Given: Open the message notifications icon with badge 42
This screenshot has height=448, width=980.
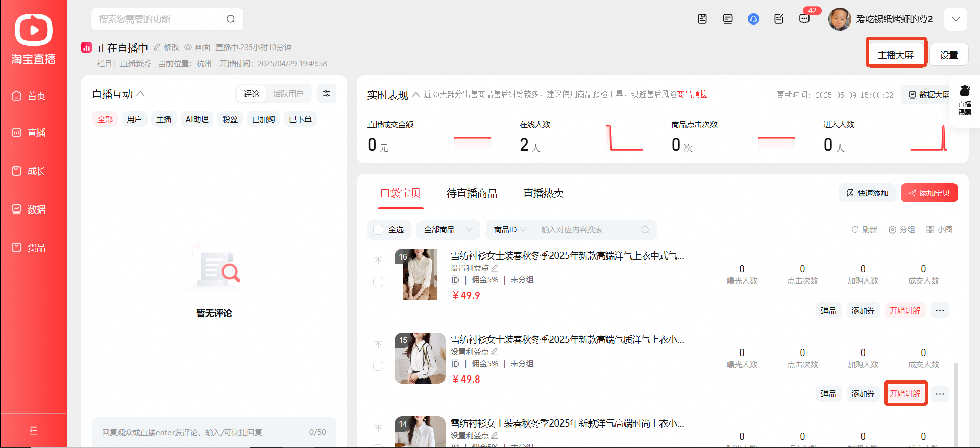Looking at the screenshot, I should tap(804, 19).
